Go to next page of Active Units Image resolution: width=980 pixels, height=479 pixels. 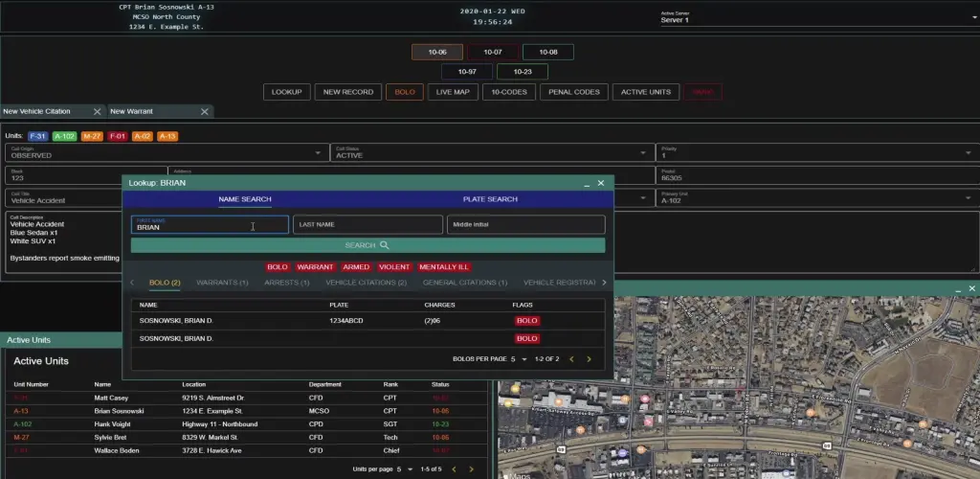point(471,469)
